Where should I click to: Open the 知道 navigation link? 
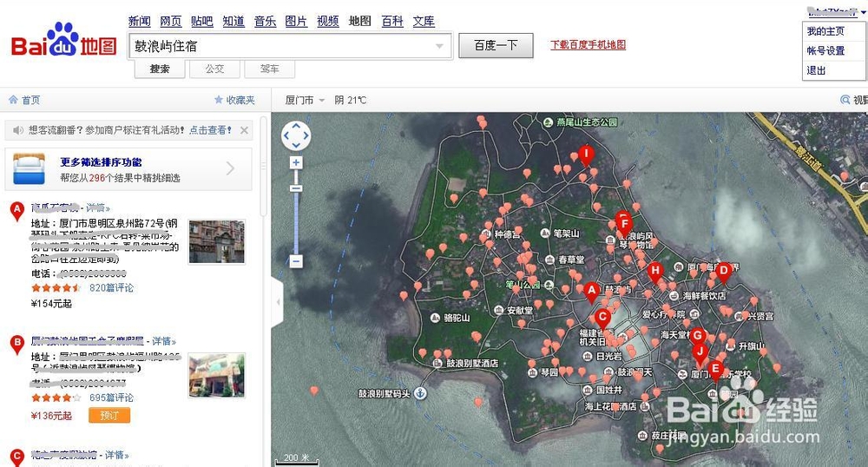pyautogui.click(x=233, y=21)
